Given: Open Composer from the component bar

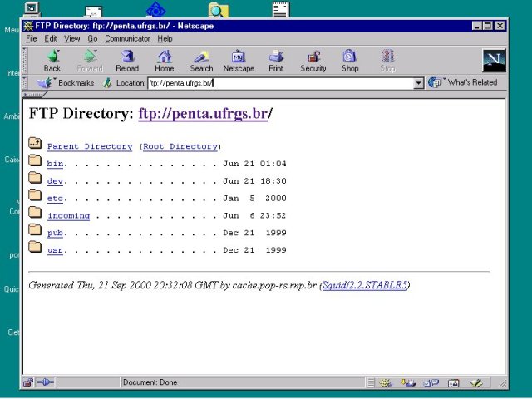Looking at the screenshot, I should pos(476,383).
